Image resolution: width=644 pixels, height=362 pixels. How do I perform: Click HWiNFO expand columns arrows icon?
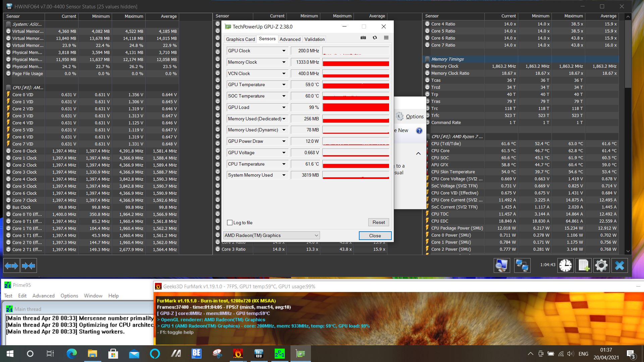11,266
